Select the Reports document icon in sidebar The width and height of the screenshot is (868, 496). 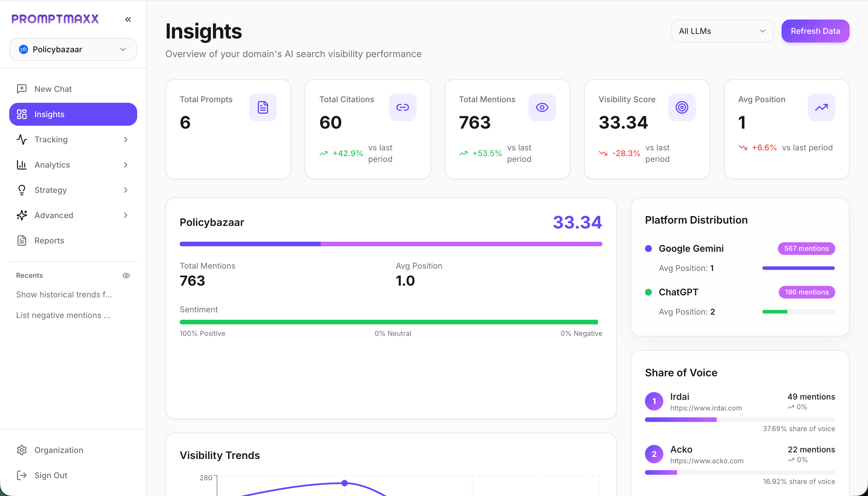[22, 240]
